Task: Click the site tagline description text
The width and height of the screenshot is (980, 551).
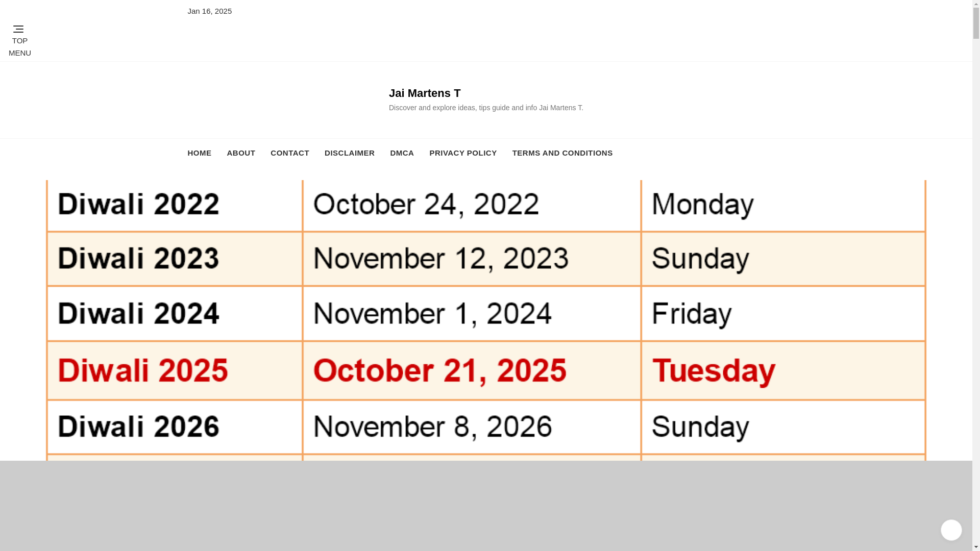Action: click(x=486, y=108)
